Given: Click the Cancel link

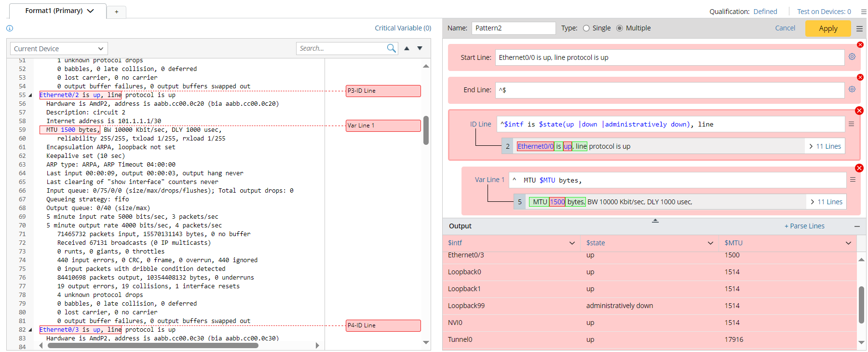Looking at the screenshot, I should (x=785, y=28).
